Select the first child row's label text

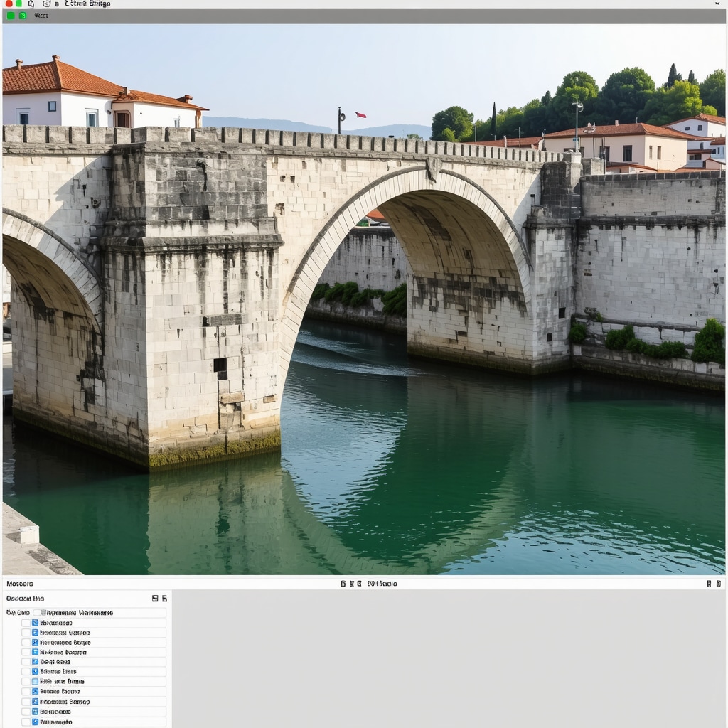tap(56, 623)
